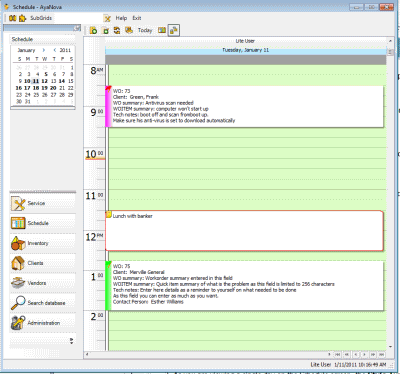The image size is (400, 374).
Task: Toggle the highlighted last schedule toolbar icon
Action: click(x=174, y=30)
